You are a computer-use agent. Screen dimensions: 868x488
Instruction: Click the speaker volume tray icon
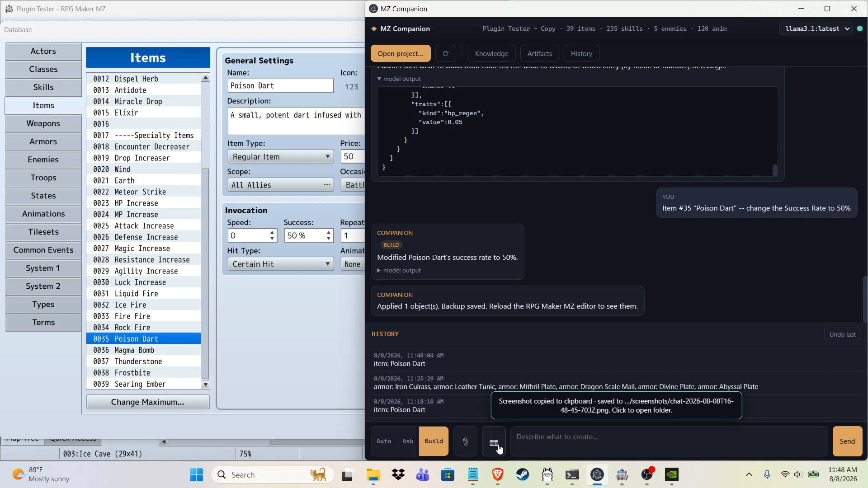pos(798,474)
